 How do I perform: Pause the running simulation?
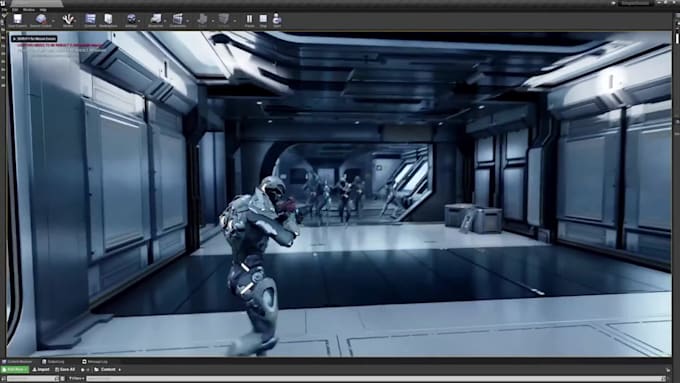coord(249,20)
